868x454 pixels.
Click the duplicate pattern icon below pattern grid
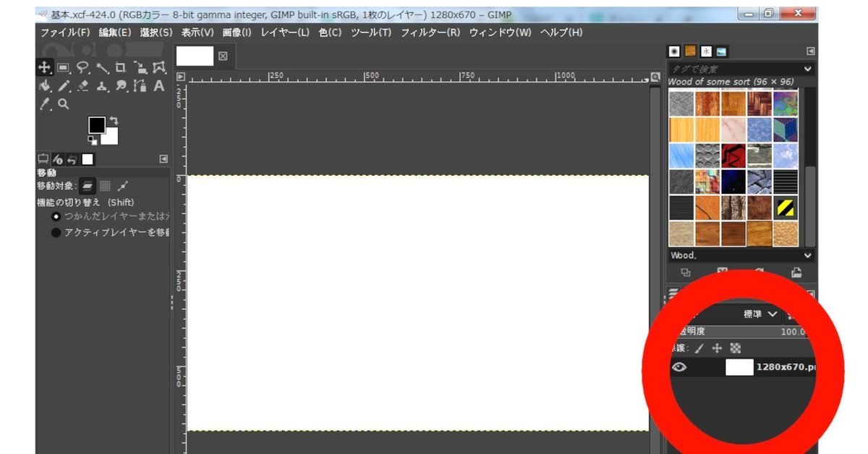point(686,273)
